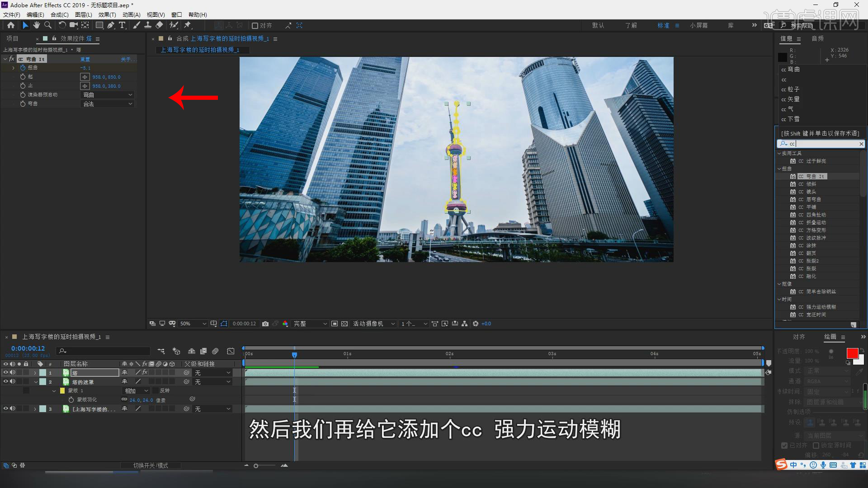868x488 pixels.
Task: Select the Hand tool in toolbar
Action: 37,25
